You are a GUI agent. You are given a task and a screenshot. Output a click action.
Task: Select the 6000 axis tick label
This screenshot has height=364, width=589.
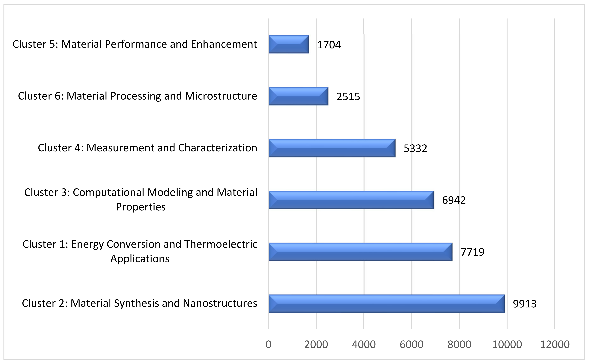coord(411,345)
